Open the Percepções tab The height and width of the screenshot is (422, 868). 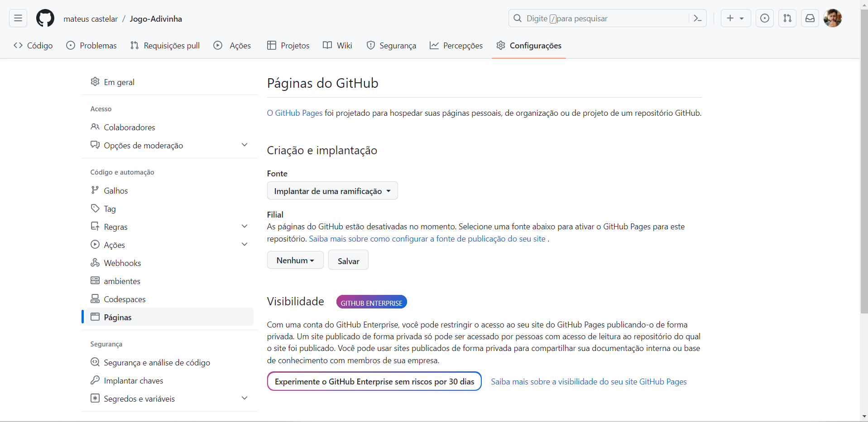[x=456, y=45]
